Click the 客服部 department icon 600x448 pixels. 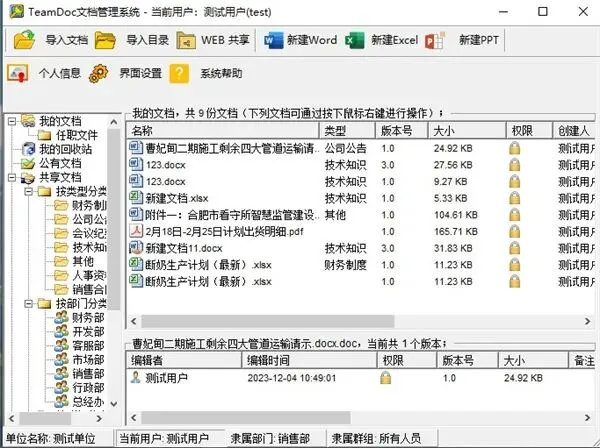coord(61,345)
